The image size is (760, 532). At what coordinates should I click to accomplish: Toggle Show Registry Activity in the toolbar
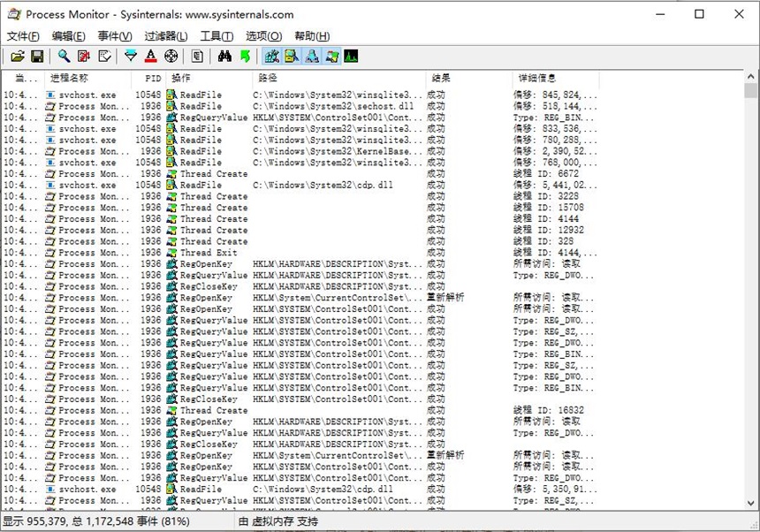tap(272, 57)
